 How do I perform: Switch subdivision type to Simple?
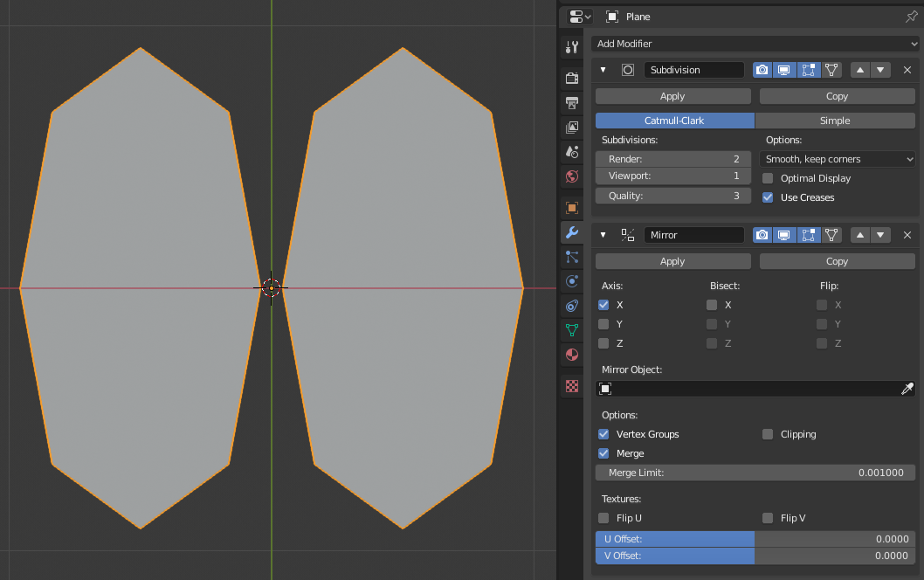(x=836, y=120)
